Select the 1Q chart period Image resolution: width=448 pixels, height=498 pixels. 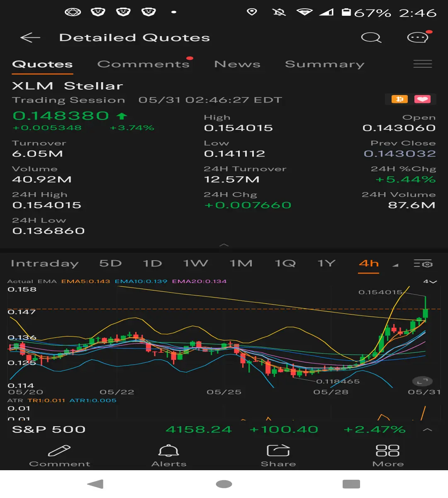click(x=285, y=264)
